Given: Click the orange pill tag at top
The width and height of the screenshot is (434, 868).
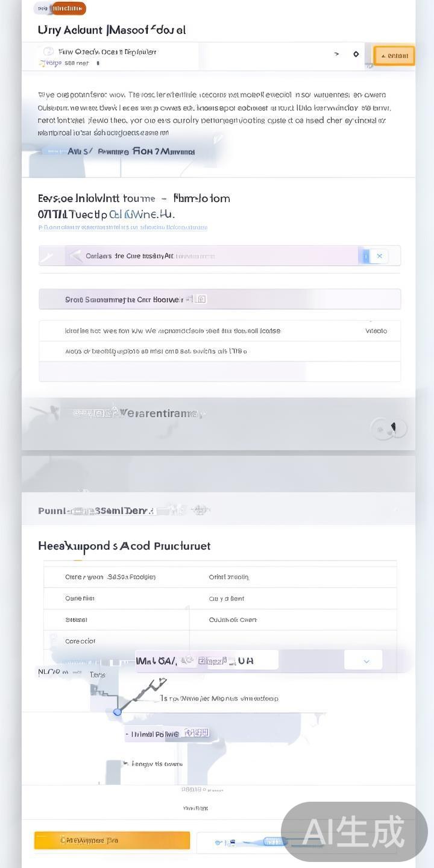Looking at the screenshot, I should point(68,8).
